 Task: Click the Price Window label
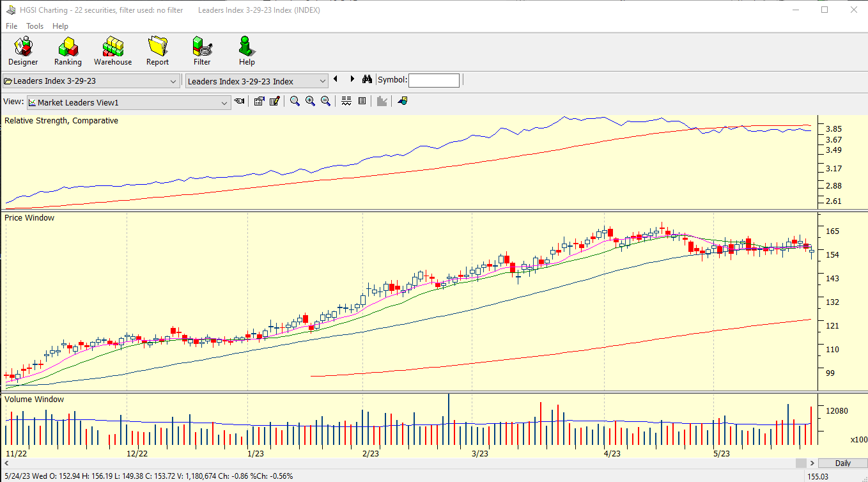click(29, 218)
